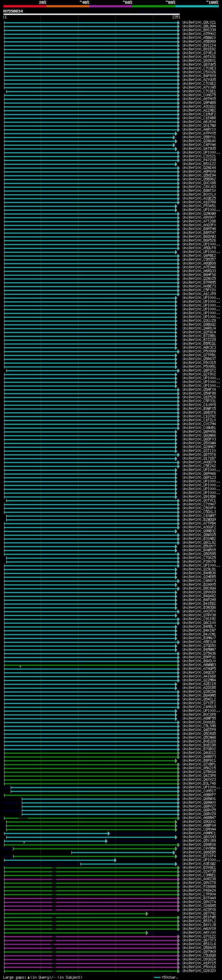Viewport: 222px width, 980px height.
Task: Click label UniRef100_C5X0Z6
Action: pyautogui.click(x=199, y=72)
